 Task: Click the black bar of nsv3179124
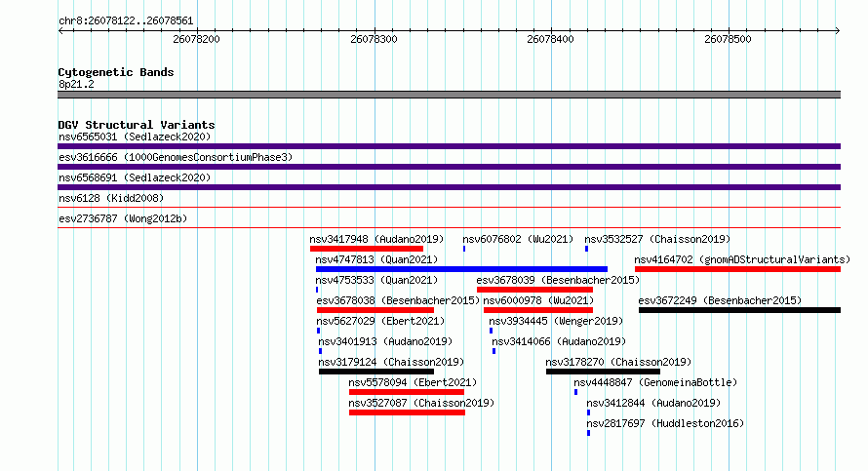376,372
